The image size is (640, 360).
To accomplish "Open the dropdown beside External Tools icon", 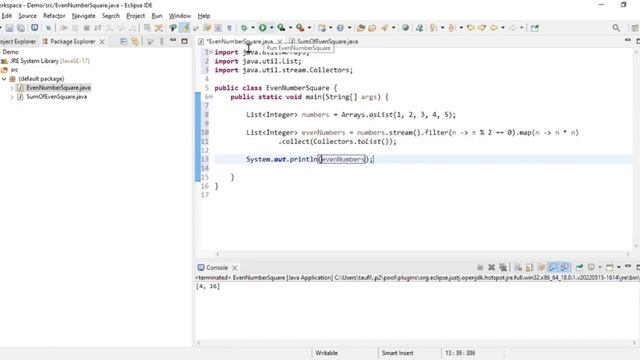I will coord(309,28).
